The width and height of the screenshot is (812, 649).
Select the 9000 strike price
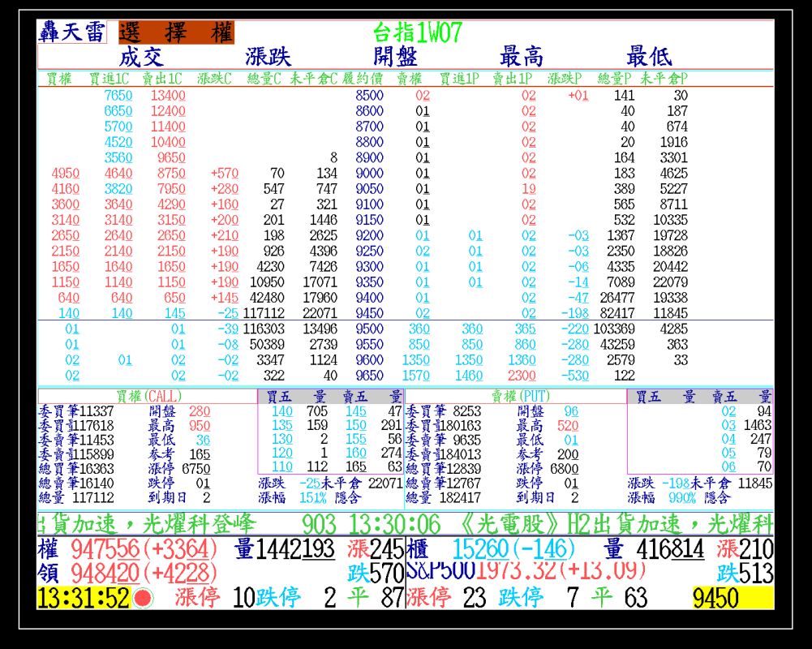[370, 173]
